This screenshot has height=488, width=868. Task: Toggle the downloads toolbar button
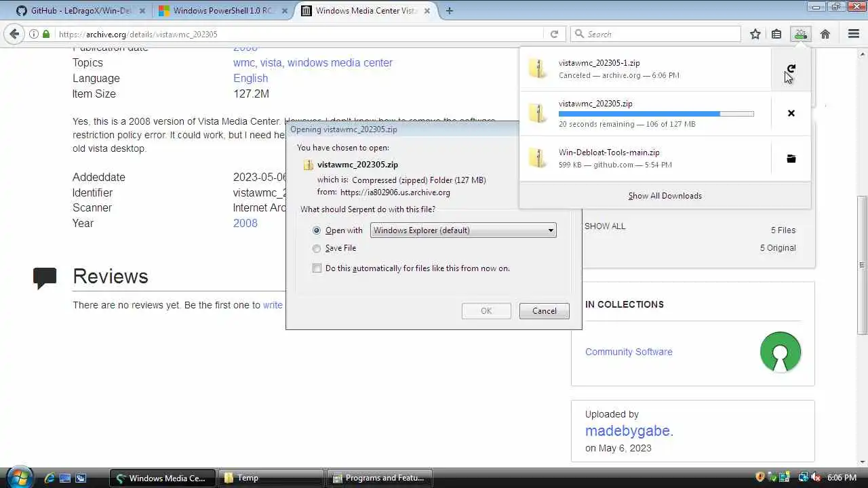tap(801, 34)
